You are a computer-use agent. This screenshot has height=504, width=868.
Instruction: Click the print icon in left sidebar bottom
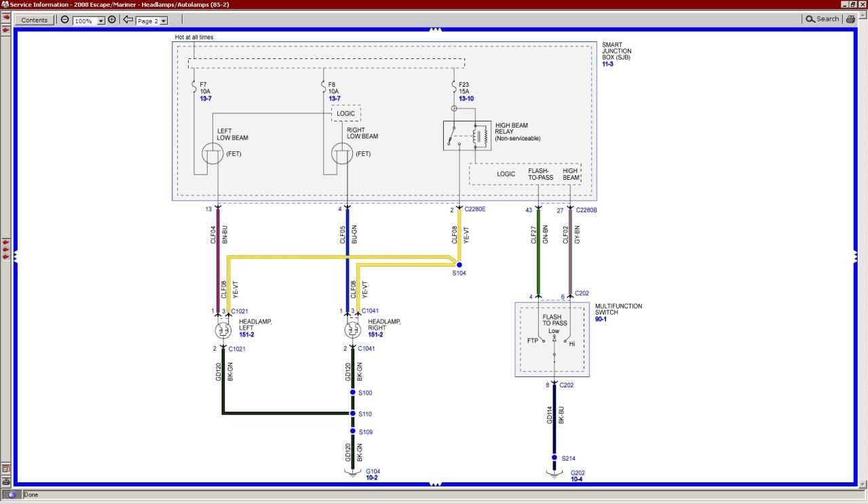pyautogui.click(x=6, y=480)
